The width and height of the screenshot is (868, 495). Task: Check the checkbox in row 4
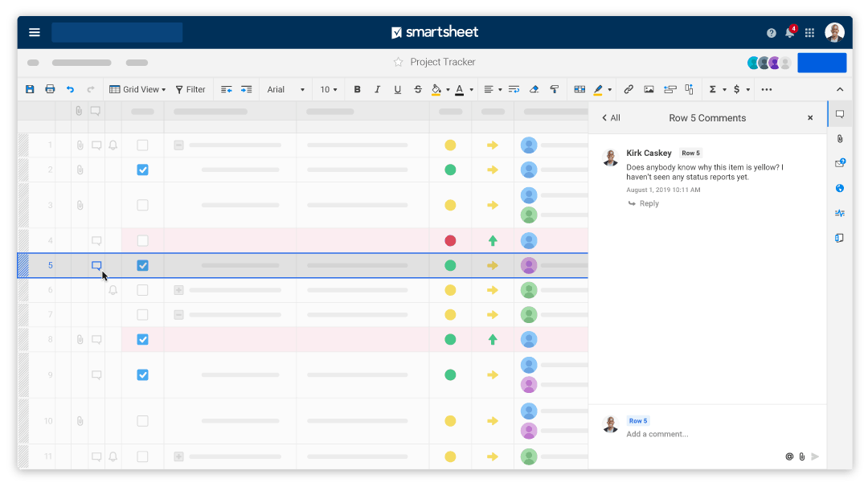click(x=142, y=240)
